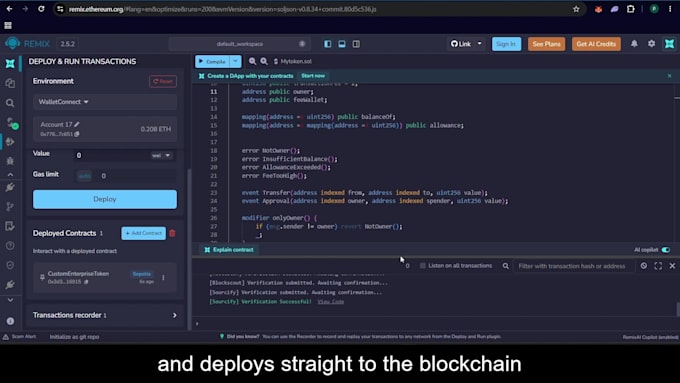Open the Remix home icon in sidebar
Viewport: 680px width, 383px height.
(10, 64)
